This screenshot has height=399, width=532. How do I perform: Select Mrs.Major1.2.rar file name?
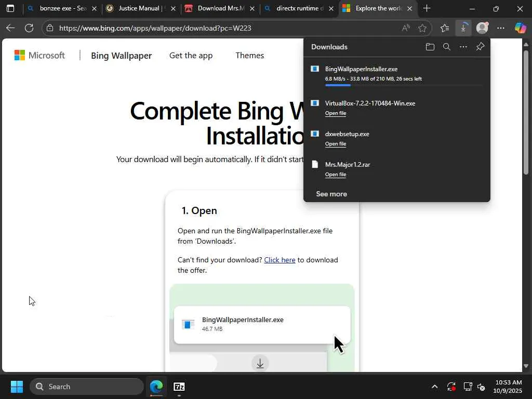pos(348,165)
